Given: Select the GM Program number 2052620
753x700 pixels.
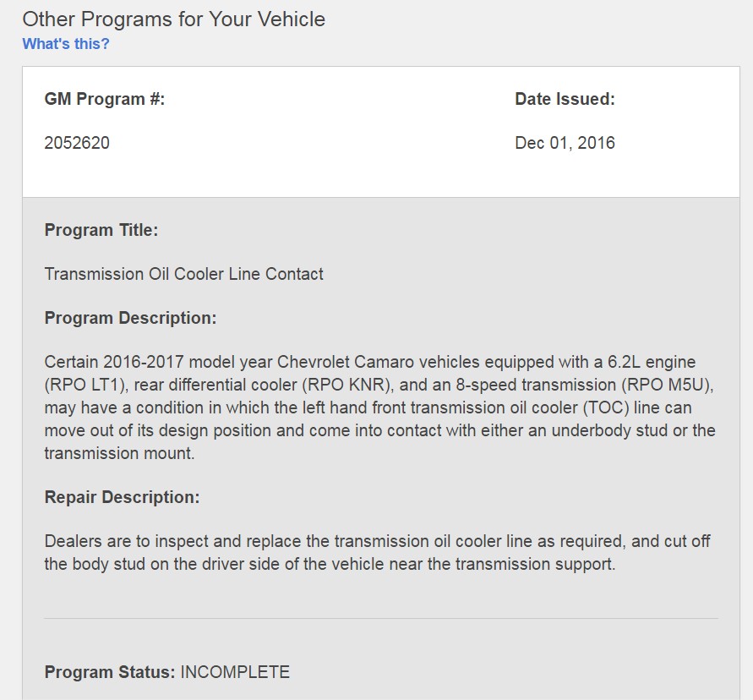Looking at the screenshot, I should click(x=77, y=143).
